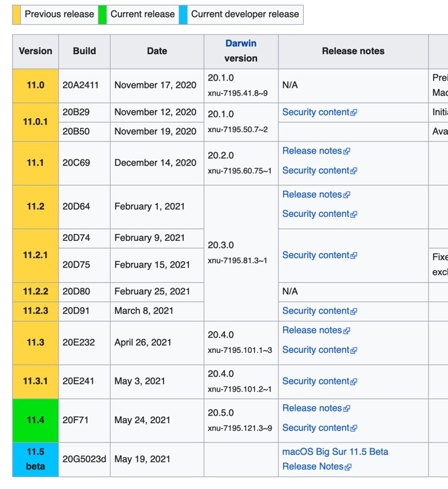Select the 11.1 version cell
Viewport: 448px width, 489px height.
35,163
